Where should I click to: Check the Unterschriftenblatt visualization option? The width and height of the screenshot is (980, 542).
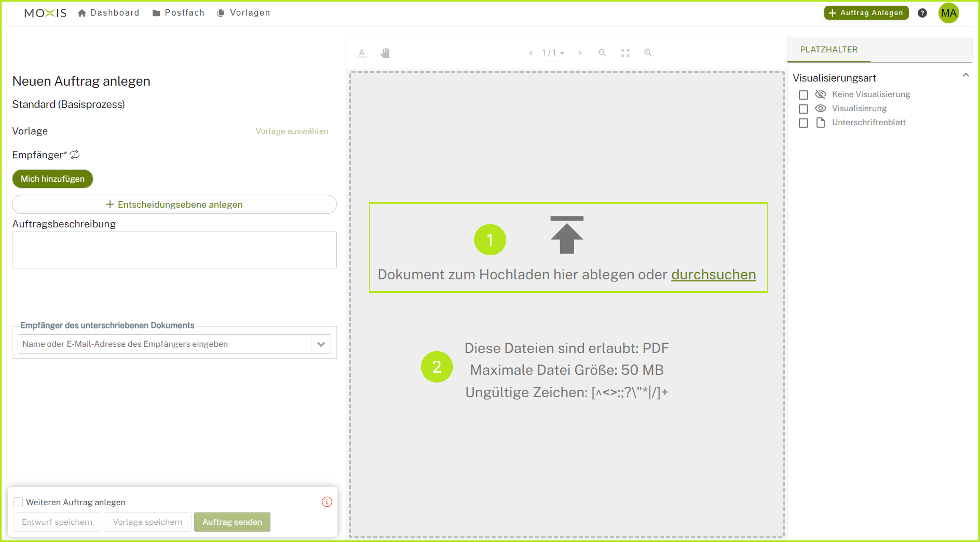[x=803, y=123]
